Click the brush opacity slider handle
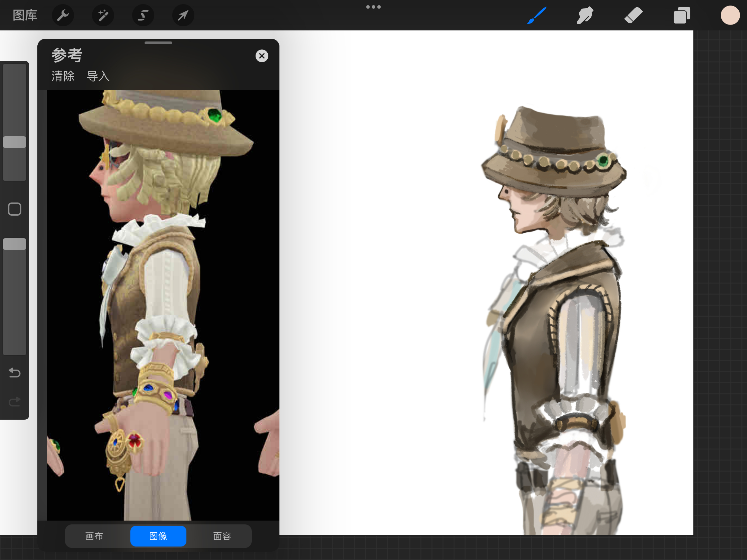The height and width of the screenshot is (560, 747). coord(15,244)
